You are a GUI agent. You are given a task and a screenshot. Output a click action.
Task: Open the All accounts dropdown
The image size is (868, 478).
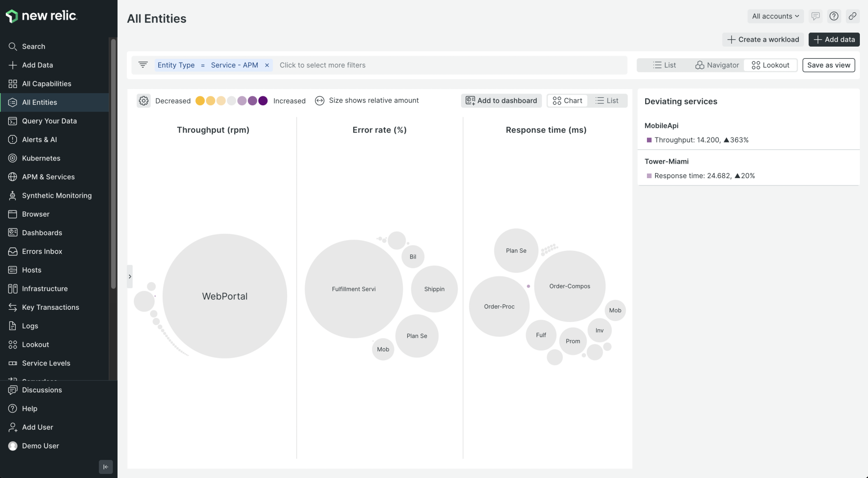pyautogui.click(x=775, y=16)
